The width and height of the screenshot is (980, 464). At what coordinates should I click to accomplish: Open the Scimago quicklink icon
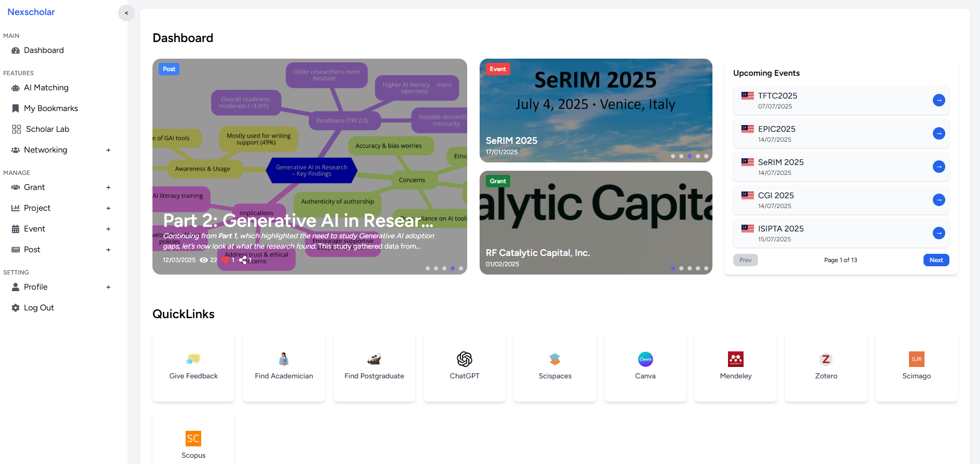point(916,359)
